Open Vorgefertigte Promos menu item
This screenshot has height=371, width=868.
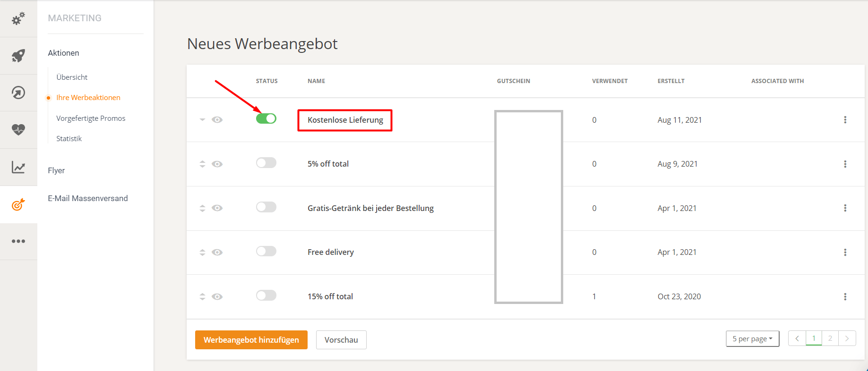click(x=91, y=118)
